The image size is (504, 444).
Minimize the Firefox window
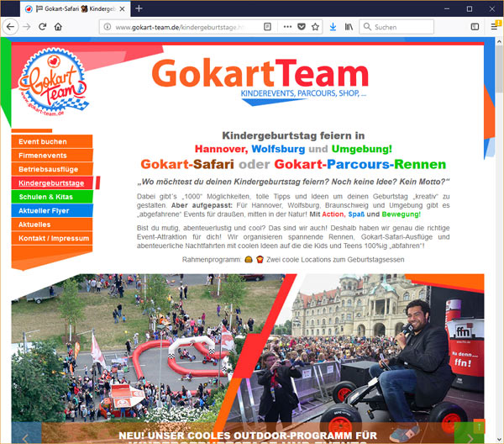[x=447, y=8]
